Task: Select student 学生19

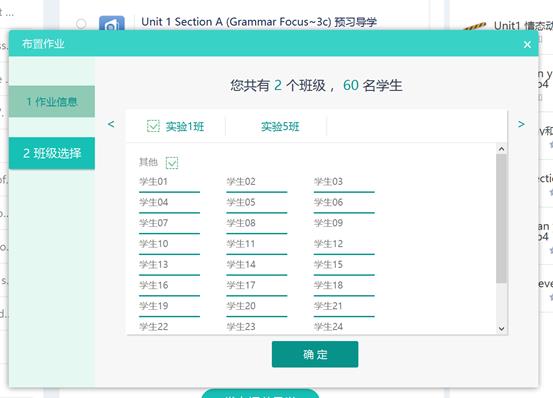Action: point(153,306)
